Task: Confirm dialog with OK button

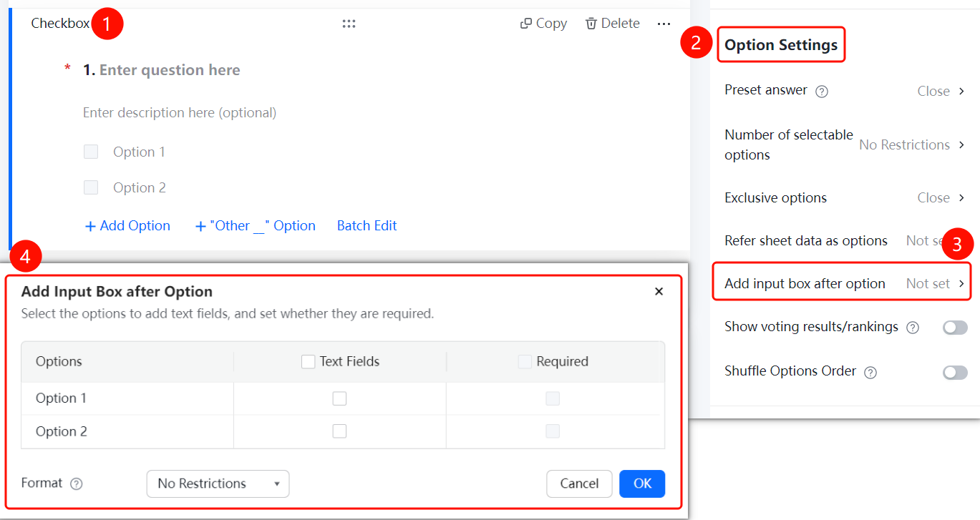Action: (642, 484)
